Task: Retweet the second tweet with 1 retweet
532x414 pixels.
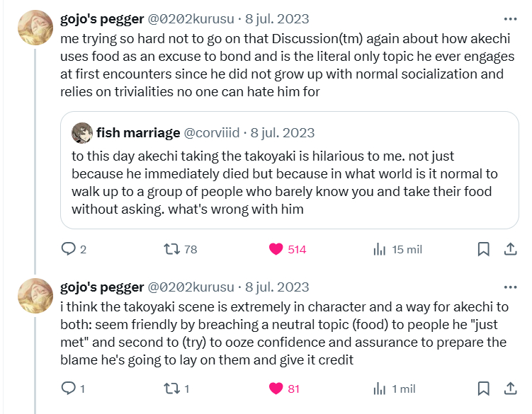Action: click(171, 389)
